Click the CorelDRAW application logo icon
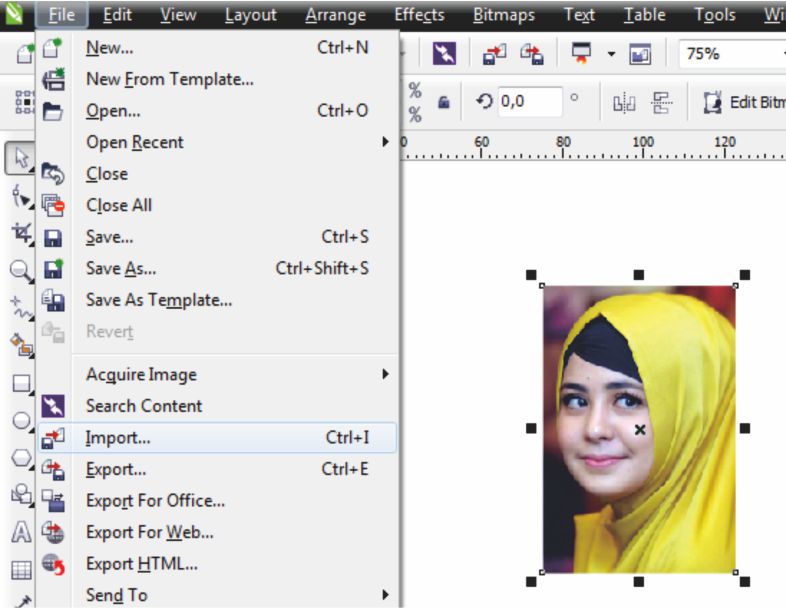The image size is (786, 608). click(14, 14)
